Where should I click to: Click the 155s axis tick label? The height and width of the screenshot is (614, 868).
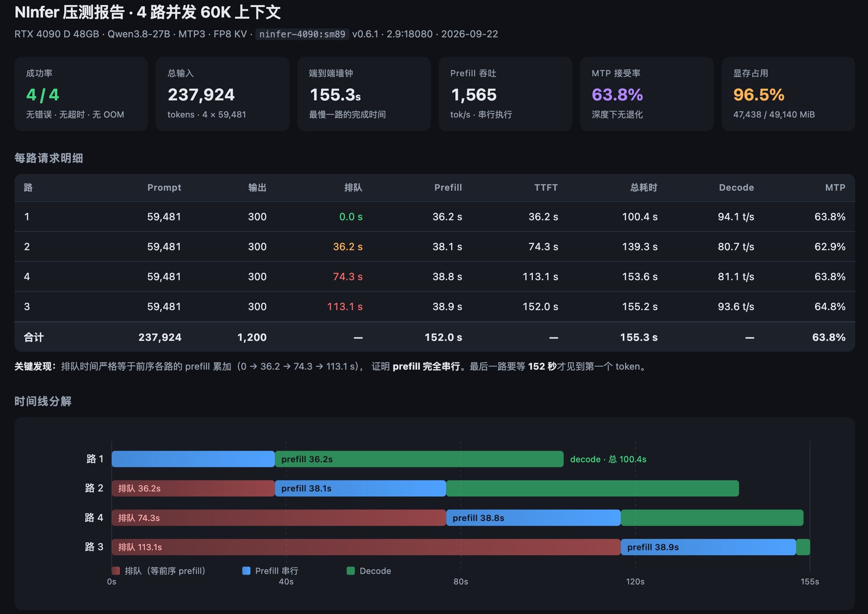pos(810,582)
